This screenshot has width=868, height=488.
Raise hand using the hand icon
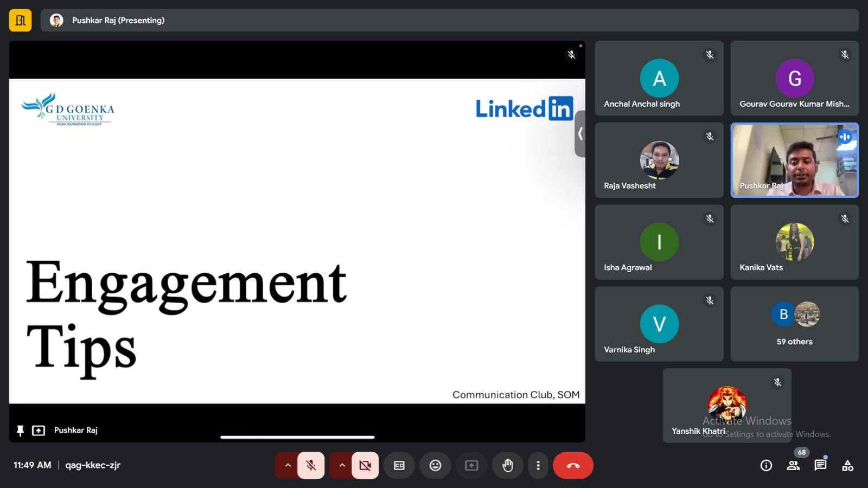(x=508, y=465)
